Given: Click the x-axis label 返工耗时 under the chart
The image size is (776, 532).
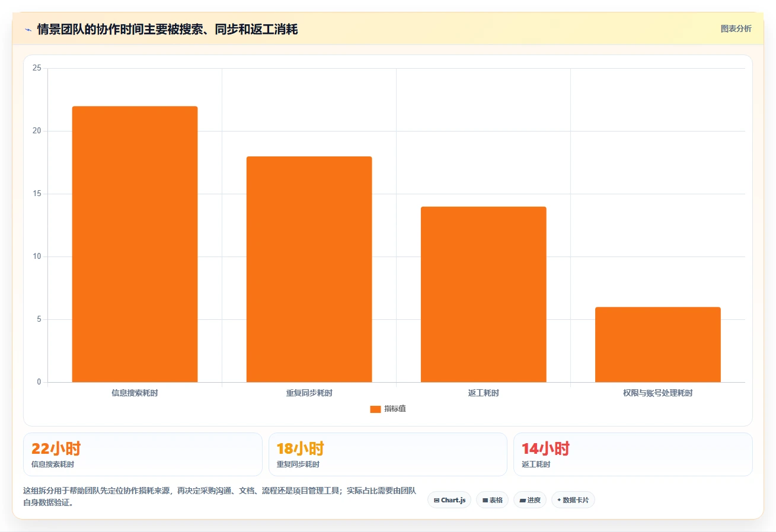Looking at the screenshot, I should click(x=483, y=393).
